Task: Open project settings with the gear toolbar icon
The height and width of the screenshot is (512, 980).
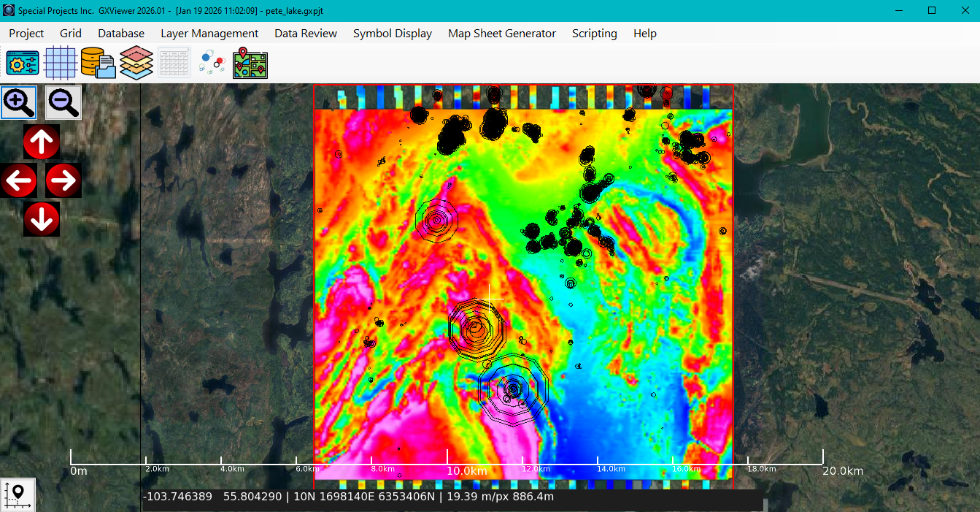Action: click(22, 63)
